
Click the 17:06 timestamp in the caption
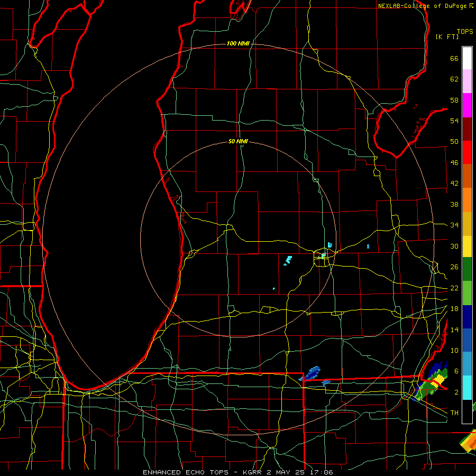(x=322, y=472)
